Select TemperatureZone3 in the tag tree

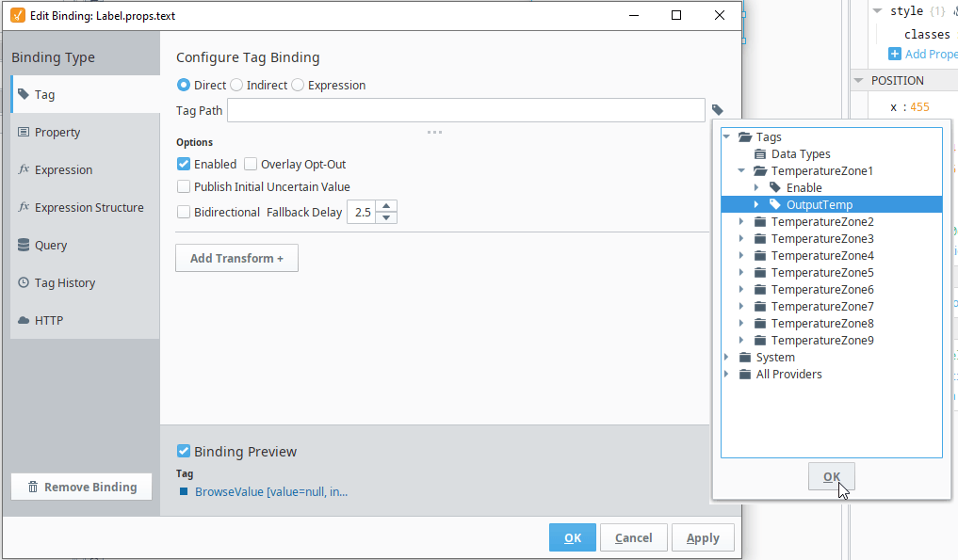click(822, 239)
